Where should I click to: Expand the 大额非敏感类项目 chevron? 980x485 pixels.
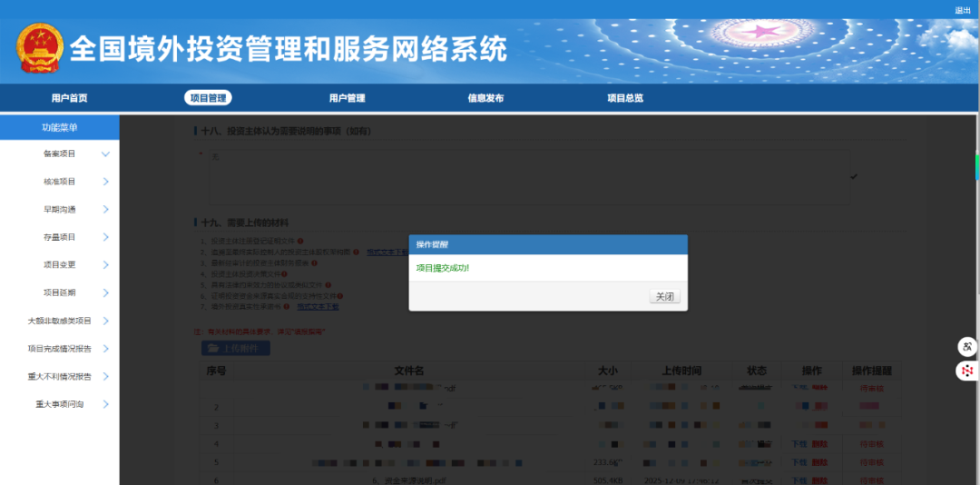(105, 321)
